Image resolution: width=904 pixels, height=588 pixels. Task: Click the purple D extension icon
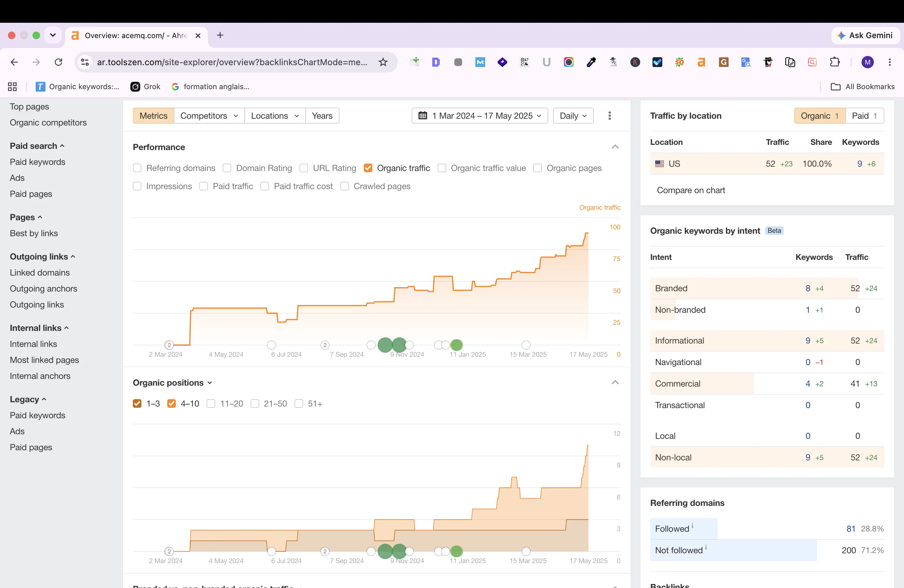click(x=436, y=62)
